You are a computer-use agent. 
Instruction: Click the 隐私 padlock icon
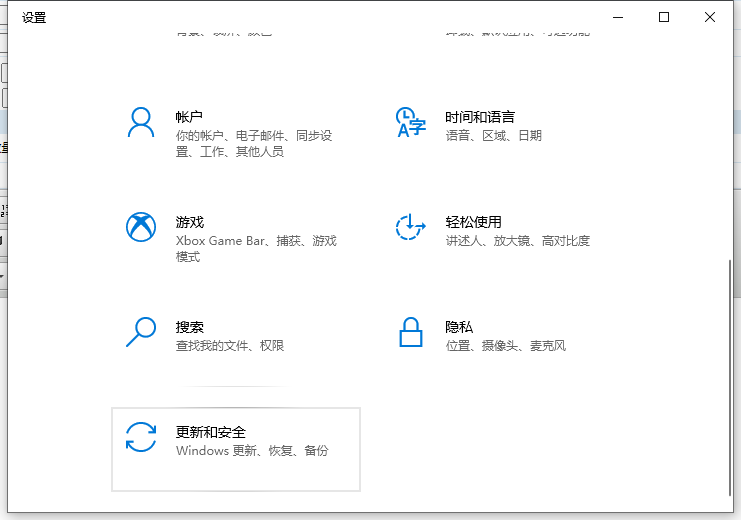click(x=411, y=331)
